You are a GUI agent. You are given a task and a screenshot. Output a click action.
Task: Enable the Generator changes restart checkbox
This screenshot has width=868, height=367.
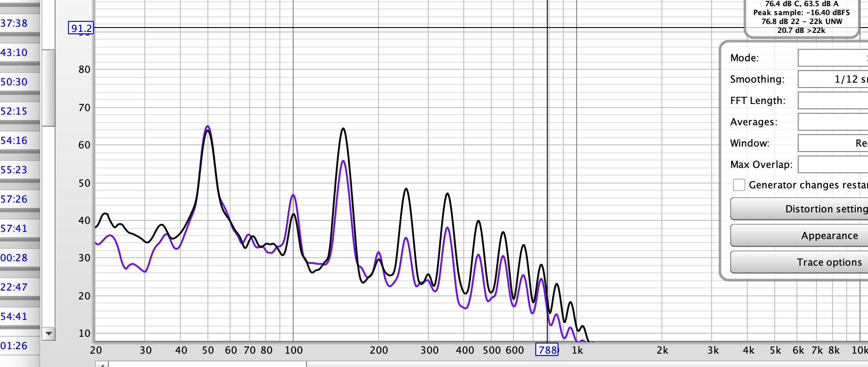pyautogui.click(x=739, y=185)
